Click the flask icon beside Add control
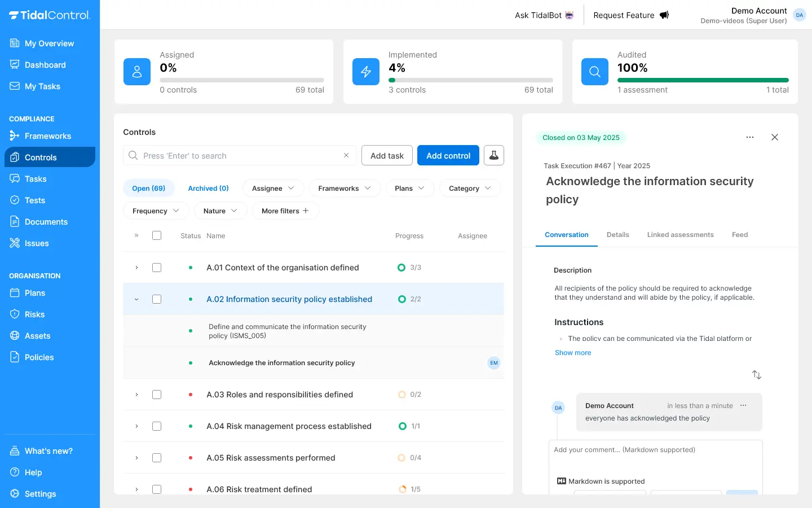The height and width of the screenshot is (508, 812). point(493,155)
